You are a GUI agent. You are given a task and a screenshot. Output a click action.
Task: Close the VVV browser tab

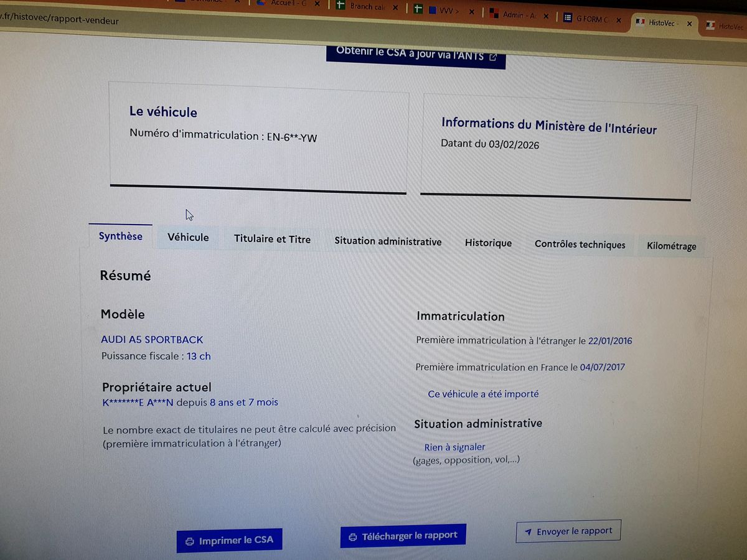(471, 12)
